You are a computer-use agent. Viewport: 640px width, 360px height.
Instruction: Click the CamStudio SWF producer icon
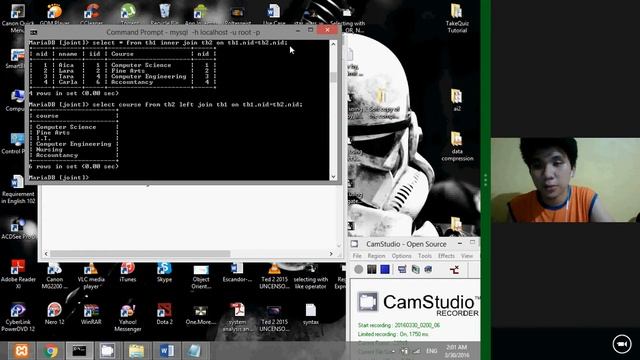428,269
